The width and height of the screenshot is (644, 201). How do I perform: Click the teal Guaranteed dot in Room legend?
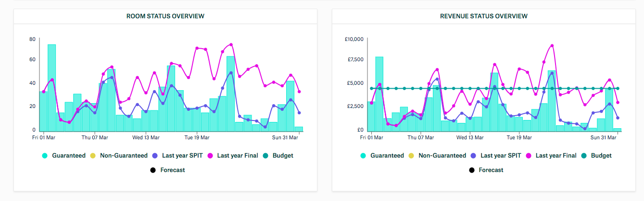45,156
